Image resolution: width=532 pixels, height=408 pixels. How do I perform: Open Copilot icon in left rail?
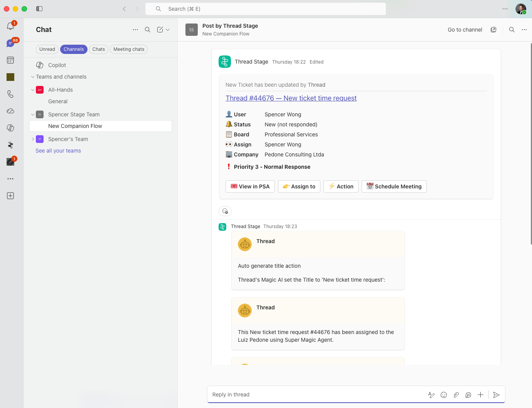coord(10,128)
